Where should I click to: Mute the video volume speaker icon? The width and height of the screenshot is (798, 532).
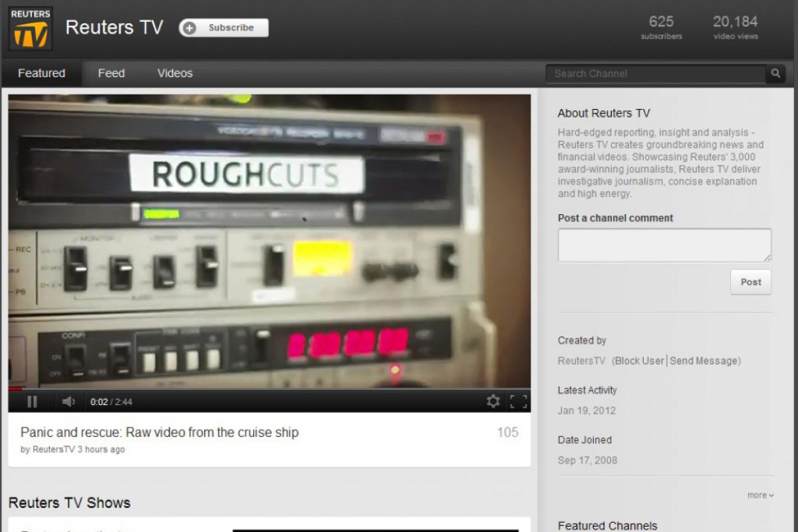pos(68,402)
